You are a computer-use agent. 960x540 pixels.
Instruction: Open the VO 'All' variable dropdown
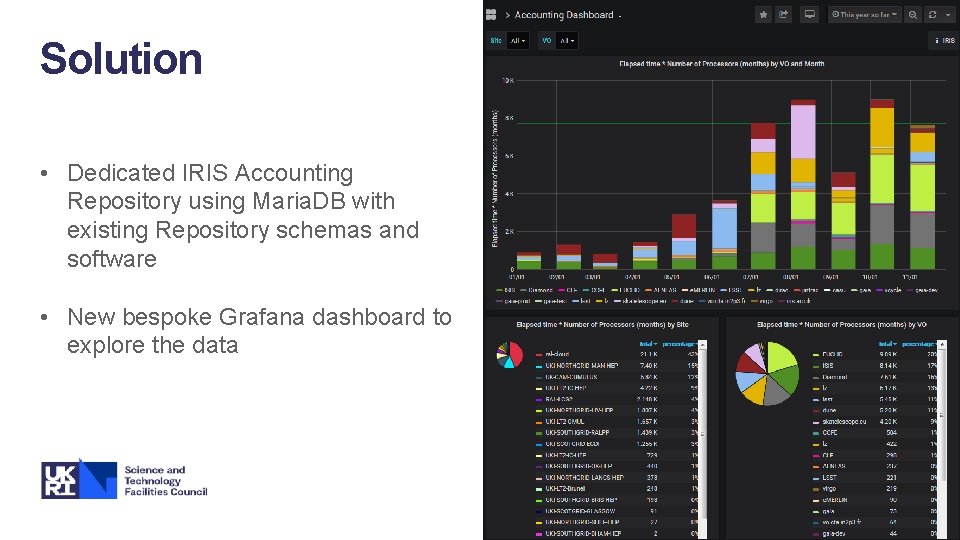pyautogui.click(x=567, y=41)
